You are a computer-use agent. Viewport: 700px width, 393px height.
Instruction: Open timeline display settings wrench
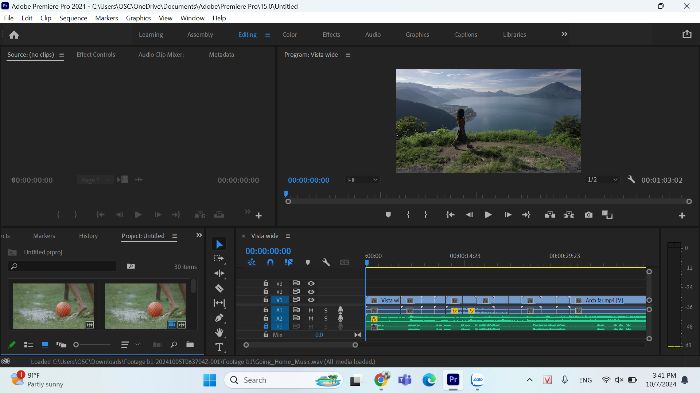(326, 262)
